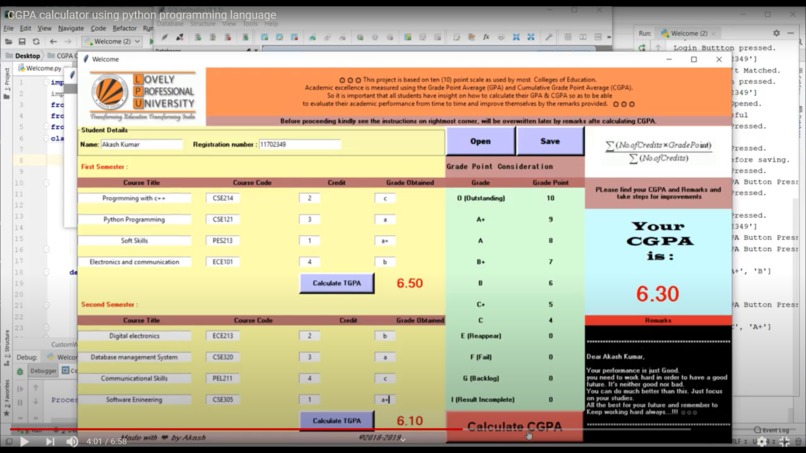Click the Calculate CGPA button
This screenshot has width=806, height=453.
tap(515, 427)
